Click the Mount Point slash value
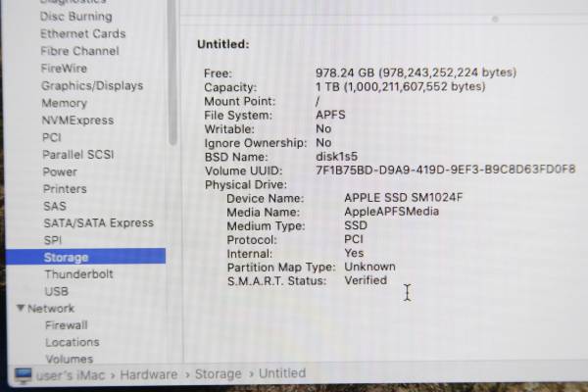The height and width of the screenshot is (392, 588). (318, 101)
